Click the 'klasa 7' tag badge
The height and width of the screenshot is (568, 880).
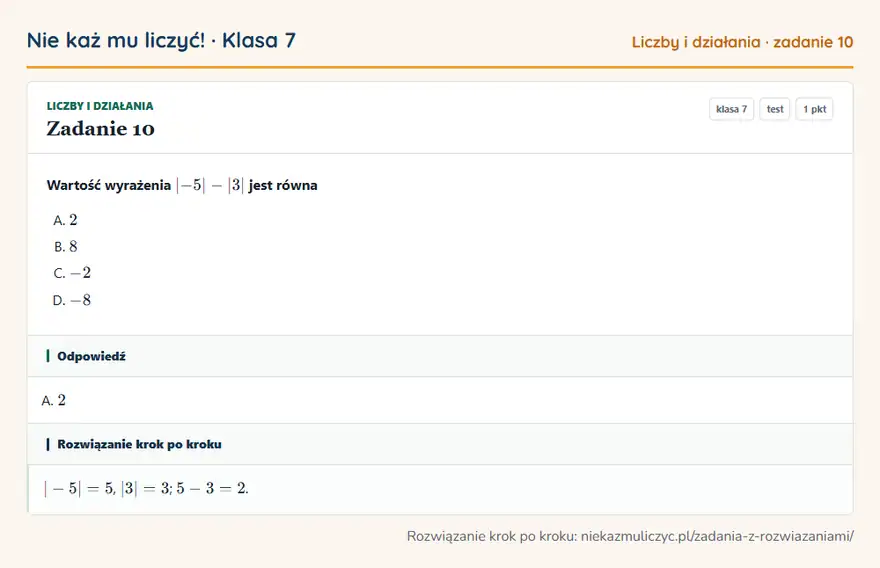tap(731, 109)
